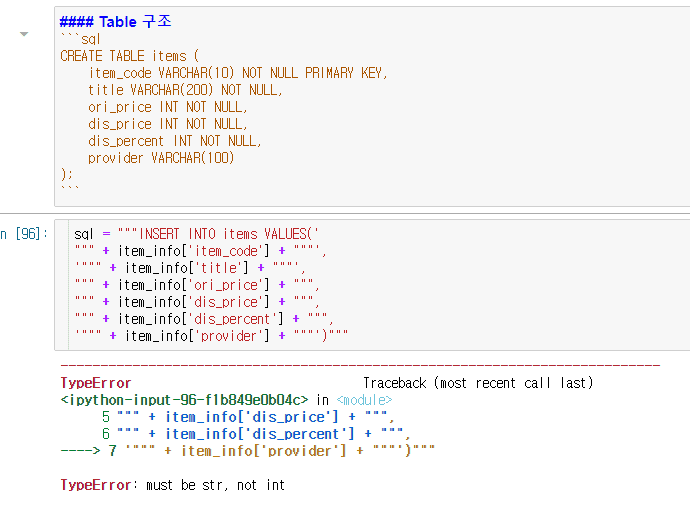The height and width of the screenshot is (507, 690).
Task: Click the item_code VARCHAR(10) PRIMARY KEY line
Action: (238, 73)
